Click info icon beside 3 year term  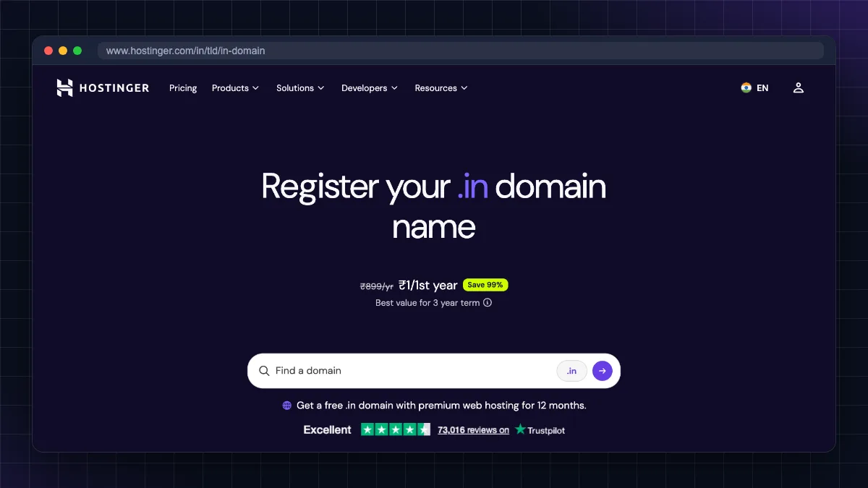click(488, 303)
